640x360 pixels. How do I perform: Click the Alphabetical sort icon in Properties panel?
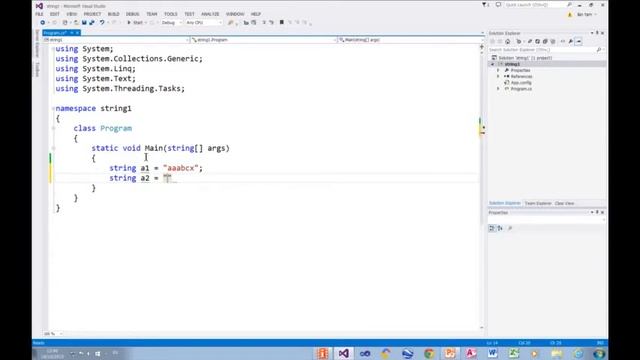(x=500, y=229)
